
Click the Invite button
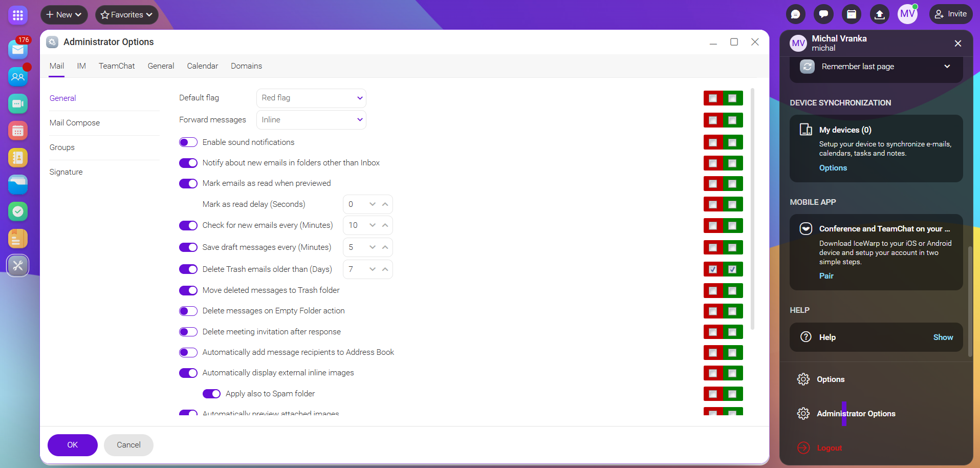coord(951,14)
